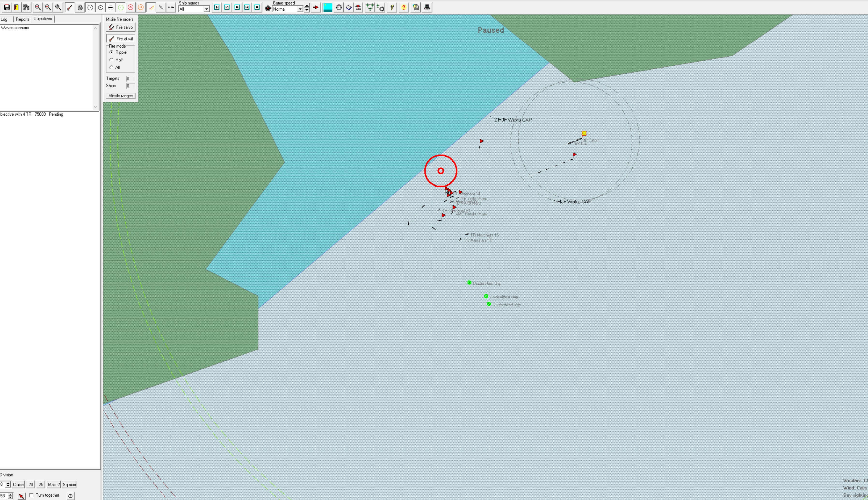Image resolution: width=868 pixels, height=500 pixels.
Task: Click the Max -2 speed button
Action: tap(54, 485)
